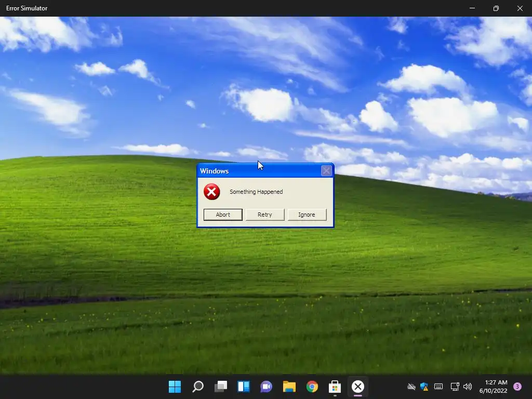Open clock and date 1:27 AM
The height and width of the screenshot is (399, 532).
coord(494,387)
